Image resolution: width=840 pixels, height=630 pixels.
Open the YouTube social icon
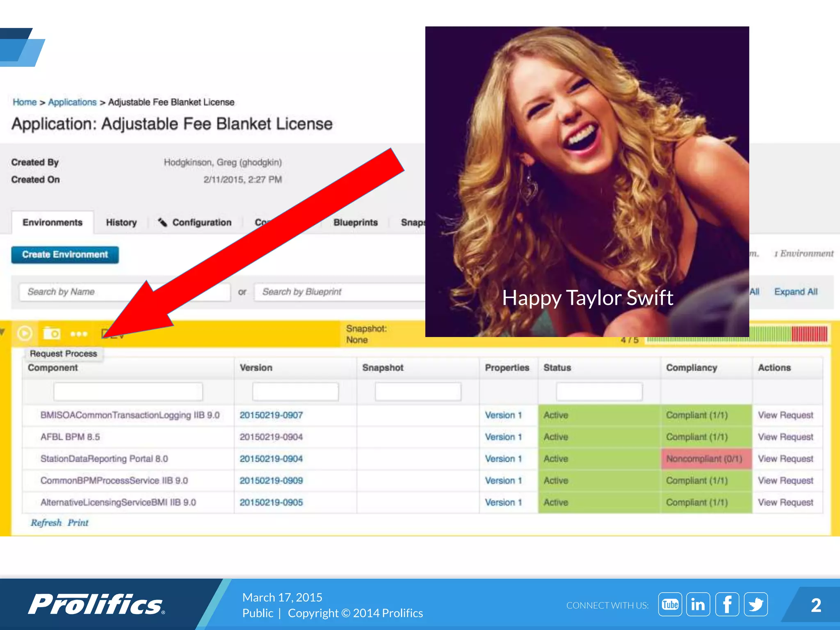click(x=670, y=605)
